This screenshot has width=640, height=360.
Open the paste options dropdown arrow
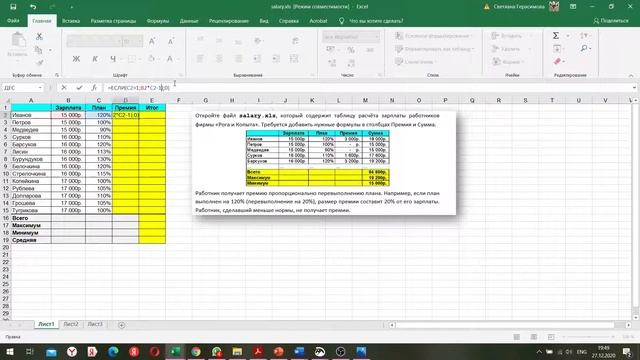[x=18, y=61]
